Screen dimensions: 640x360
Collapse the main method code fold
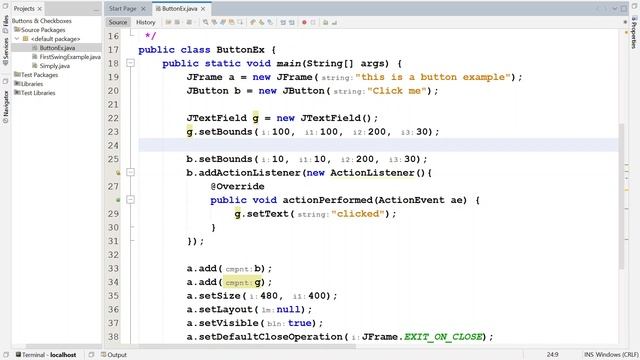130,63
